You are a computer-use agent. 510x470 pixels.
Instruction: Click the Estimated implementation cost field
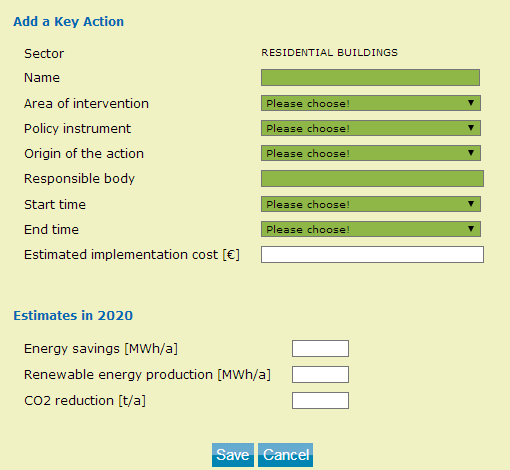click(372, 255)
